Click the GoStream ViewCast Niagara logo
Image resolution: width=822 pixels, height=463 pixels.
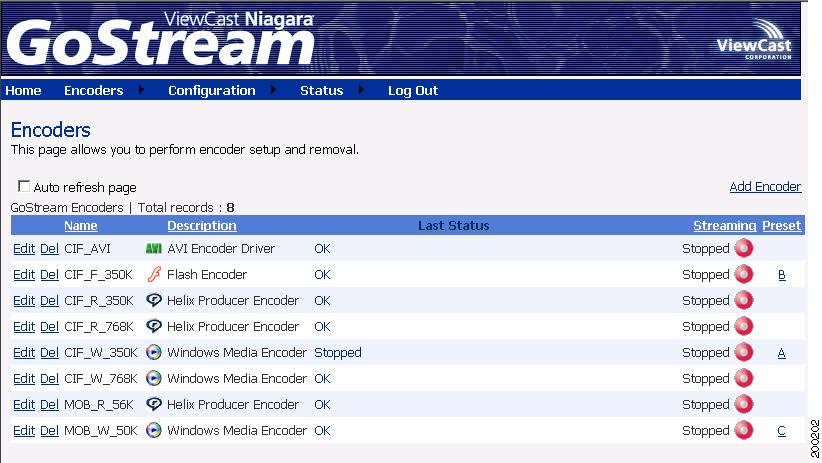pos(160,38)
